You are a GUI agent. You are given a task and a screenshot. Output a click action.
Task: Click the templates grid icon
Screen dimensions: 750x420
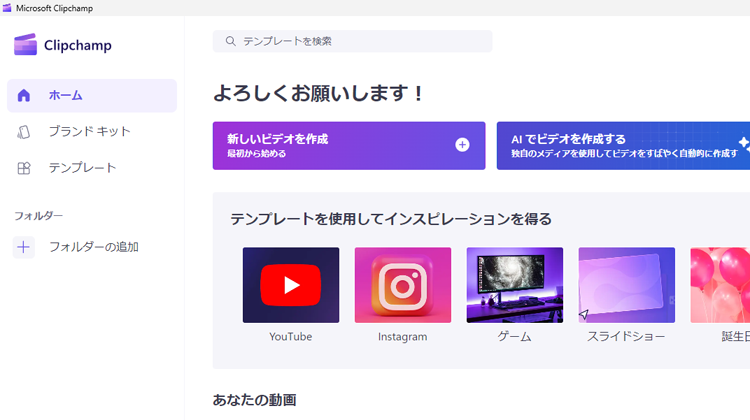[x=23, y=168]
